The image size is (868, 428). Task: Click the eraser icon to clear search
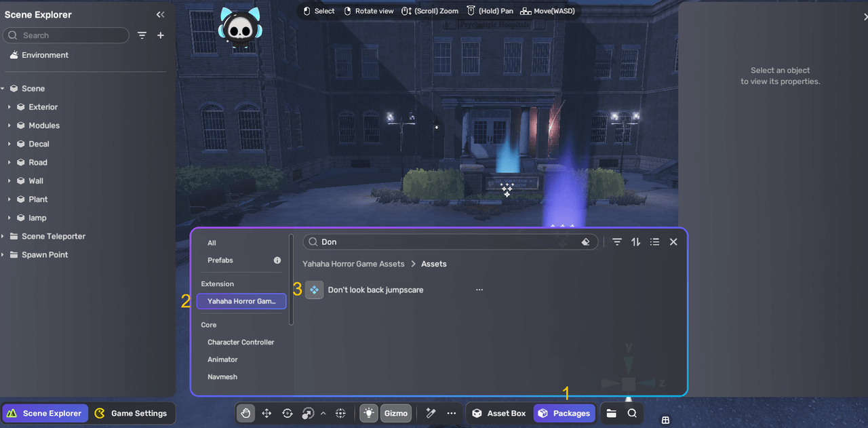(586, 242)
